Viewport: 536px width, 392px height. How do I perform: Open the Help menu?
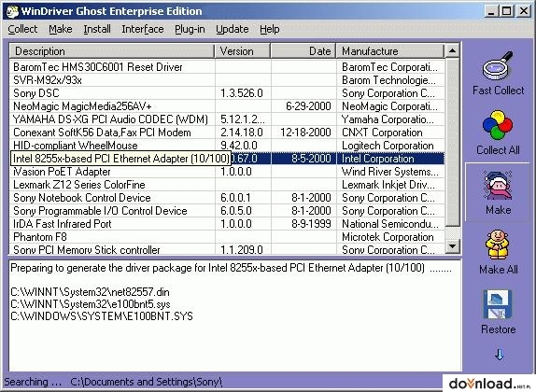coord(269,29)
